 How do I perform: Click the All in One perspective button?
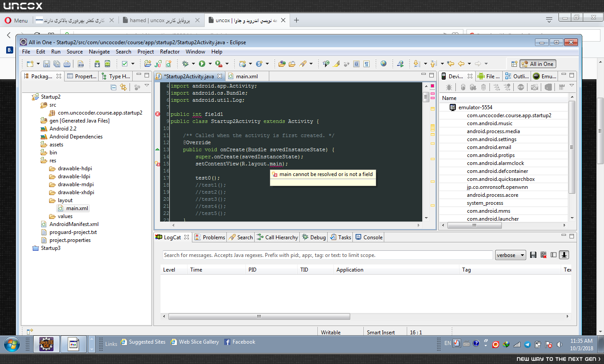pyautogui.click(x=537, y=64)
